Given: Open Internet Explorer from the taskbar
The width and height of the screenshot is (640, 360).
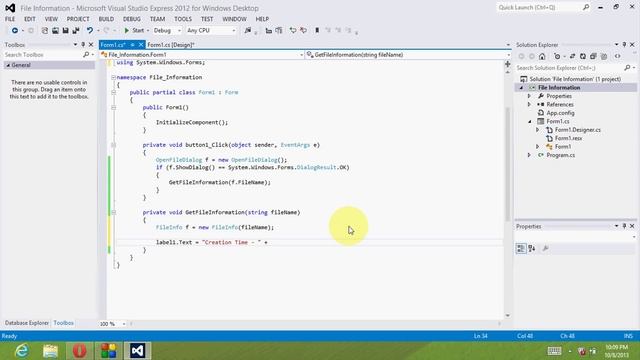Looking at the screenshot, I should (x=21, y=351).
